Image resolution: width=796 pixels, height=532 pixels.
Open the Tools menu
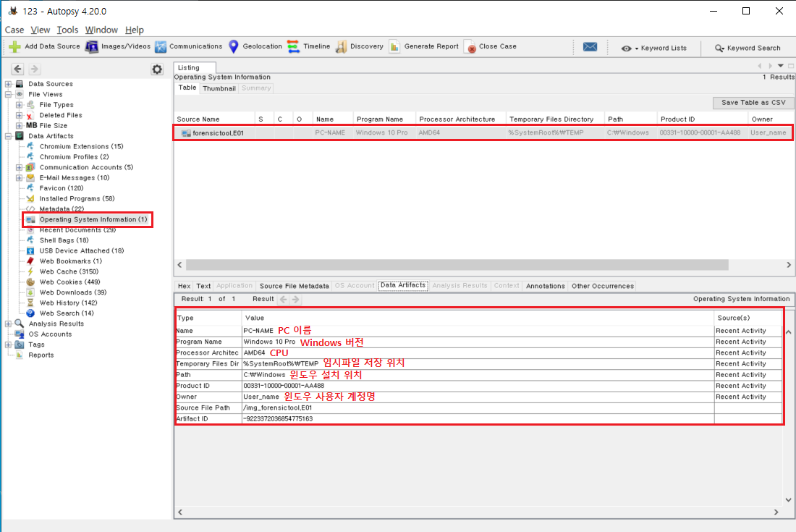point(67,30)
